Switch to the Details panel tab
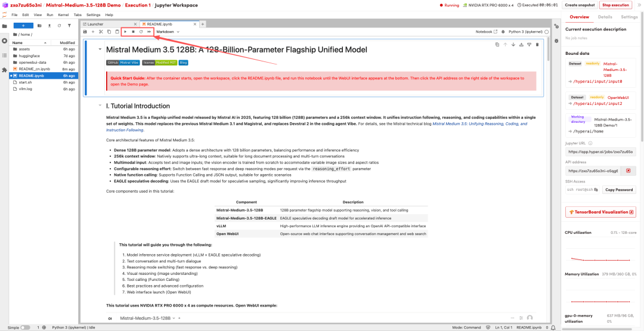This screenshot has height=331, width=644. click(605, 17)
